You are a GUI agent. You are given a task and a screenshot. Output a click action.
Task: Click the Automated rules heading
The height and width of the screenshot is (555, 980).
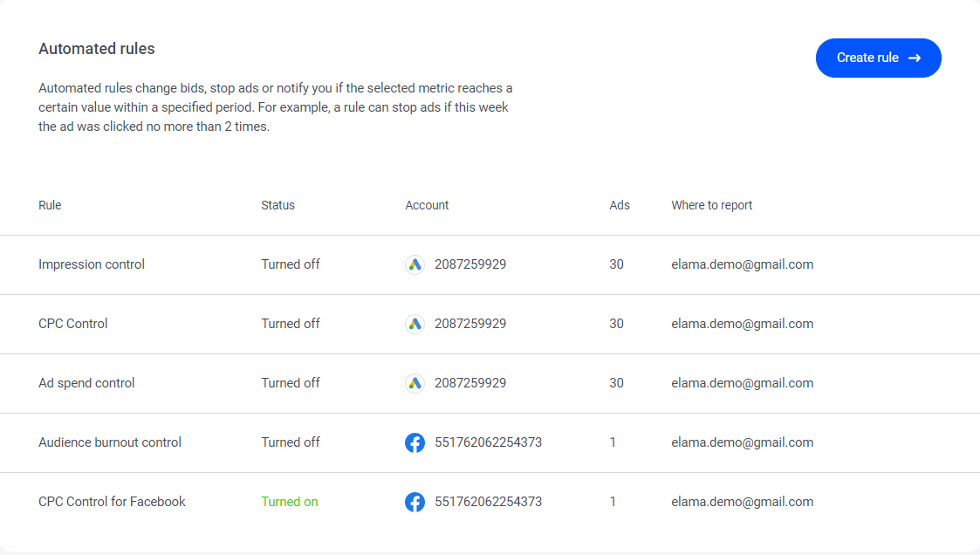point(97,49)
